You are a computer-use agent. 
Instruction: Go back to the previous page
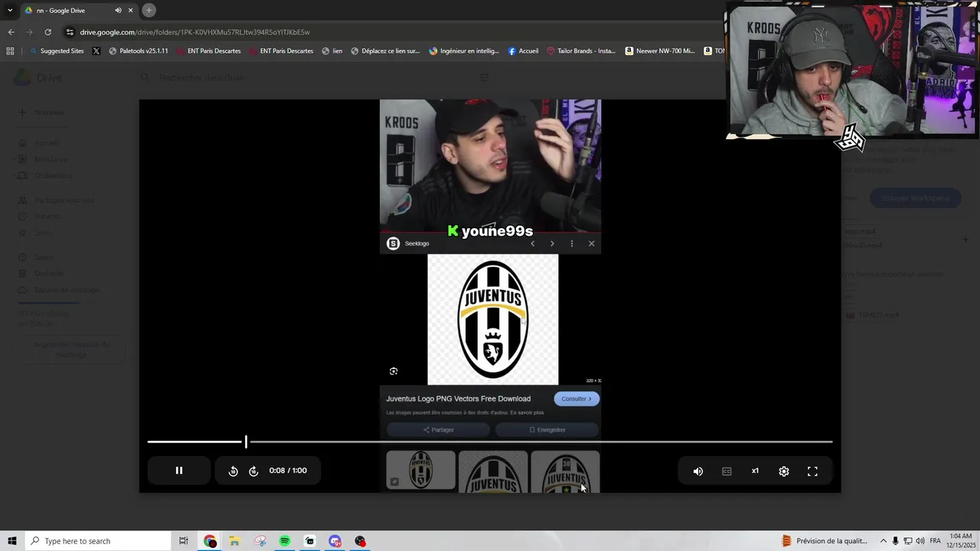tap(11, 32)
